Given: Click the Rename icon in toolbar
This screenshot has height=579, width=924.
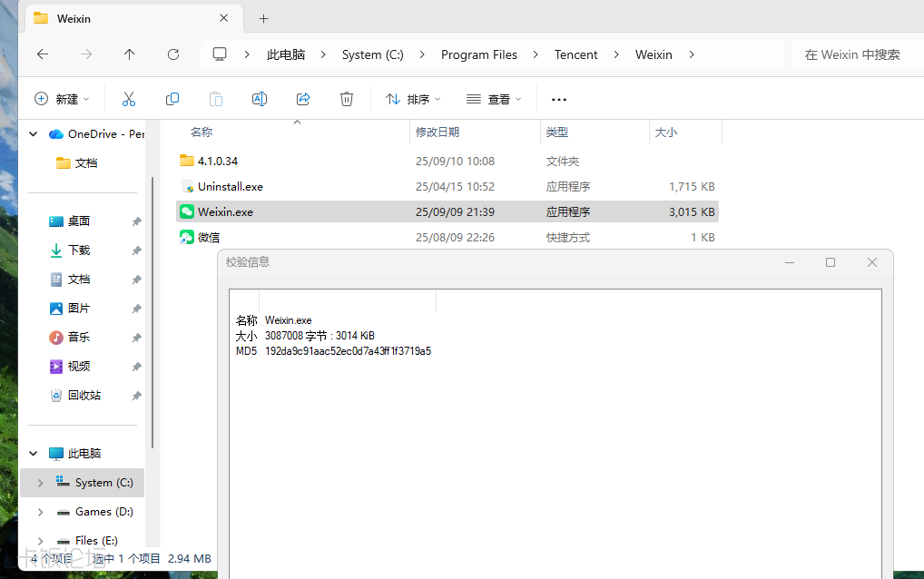Looking at the screenshot, I should (260, 99).
